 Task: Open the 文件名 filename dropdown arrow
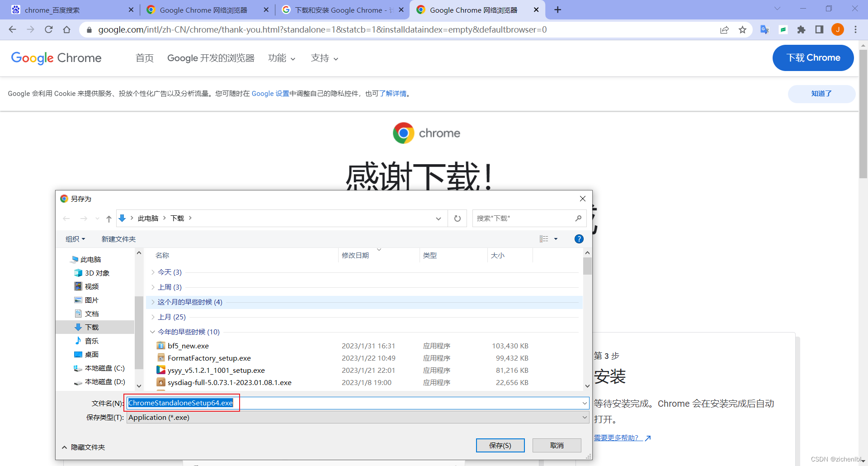585,403
